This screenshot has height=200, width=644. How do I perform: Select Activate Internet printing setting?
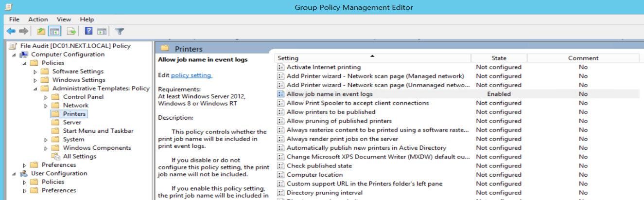[x=324, y=67]
